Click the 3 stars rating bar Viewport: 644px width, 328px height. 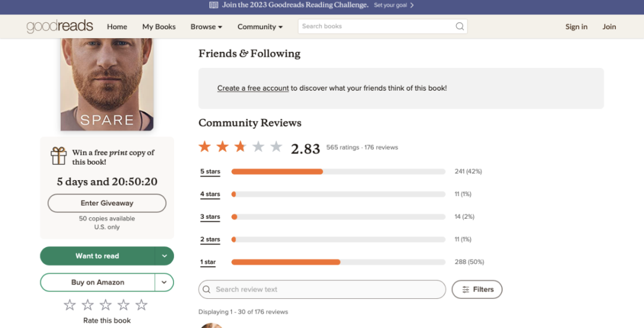[x=339, y=216]
